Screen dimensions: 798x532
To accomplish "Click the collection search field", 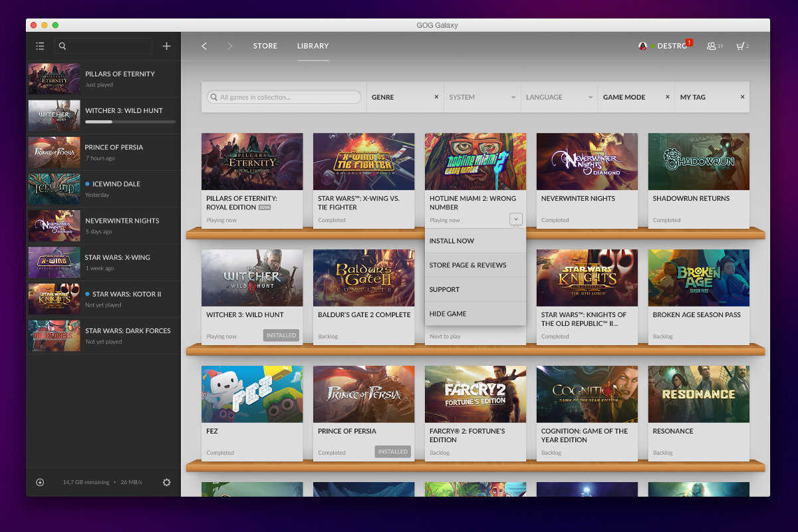I will pos(286,97).
